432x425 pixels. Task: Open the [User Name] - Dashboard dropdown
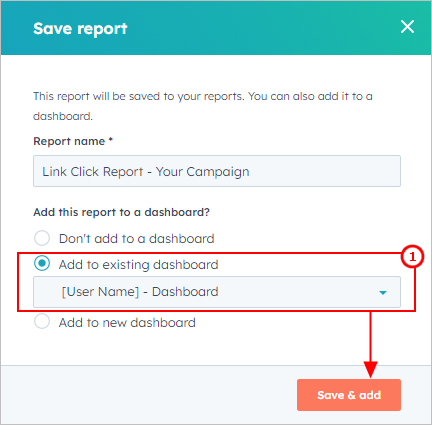click(217, 292)
